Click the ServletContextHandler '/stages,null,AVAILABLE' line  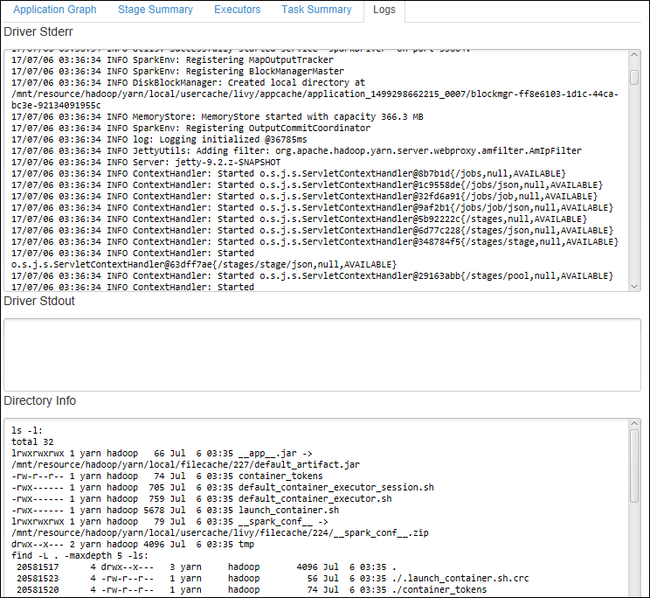coord(299,219)
